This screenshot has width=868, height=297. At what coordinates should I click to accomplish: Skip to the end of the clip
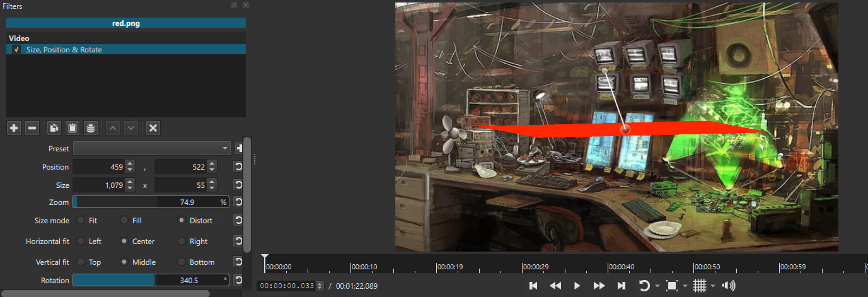(x=621, y=286)
